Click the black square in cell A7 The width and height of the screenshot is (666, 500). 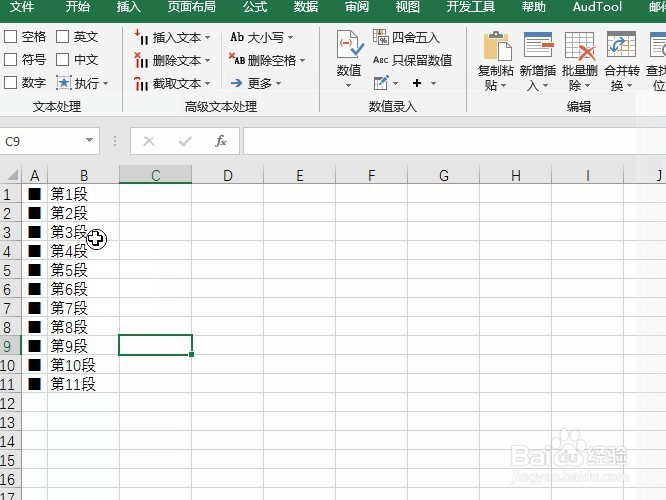click(x=34, y=308)
